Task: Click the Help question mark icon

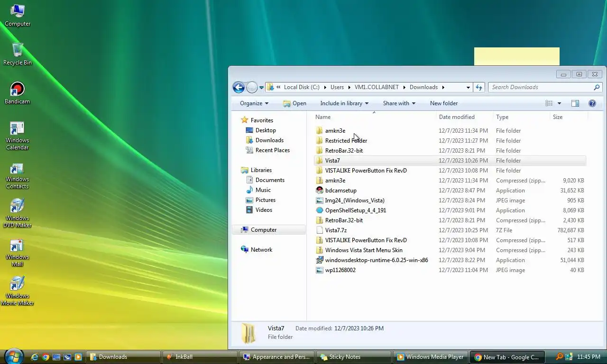Action: click(592, 103)
